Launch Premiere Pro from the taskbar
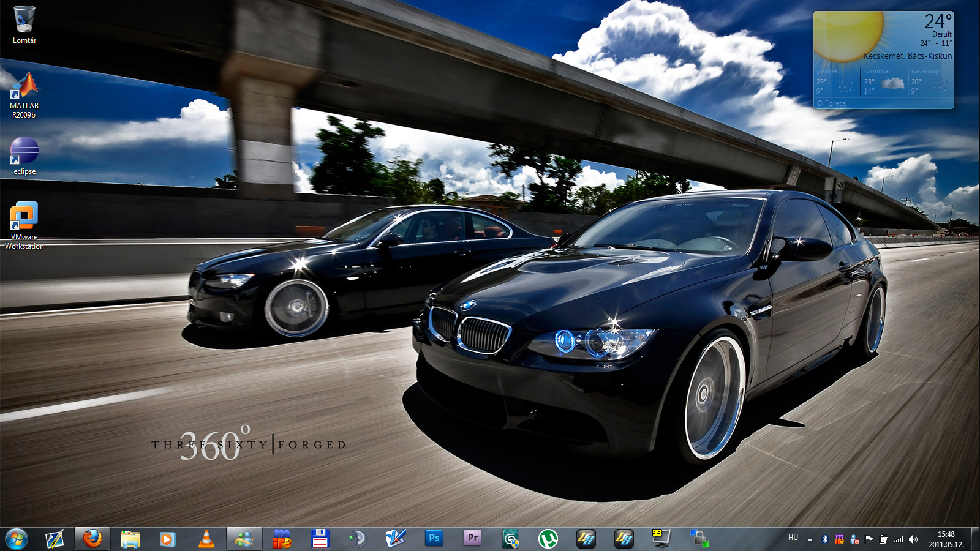 [472, 539]
